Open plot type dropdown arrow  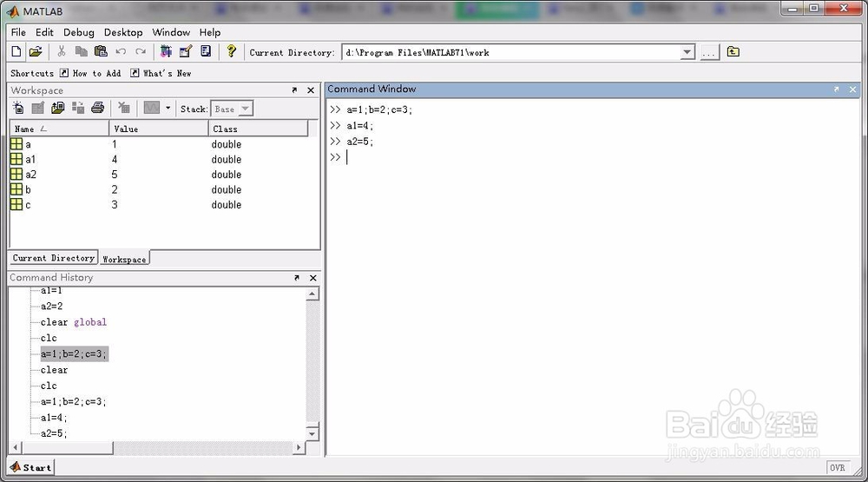[x=168, y=108]
